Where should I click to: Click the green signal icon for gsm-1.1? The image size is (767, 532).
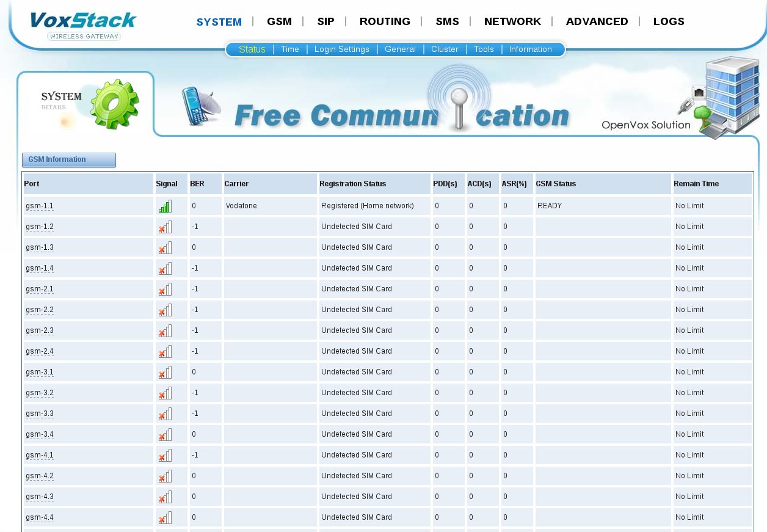click(x=165, y=206)
